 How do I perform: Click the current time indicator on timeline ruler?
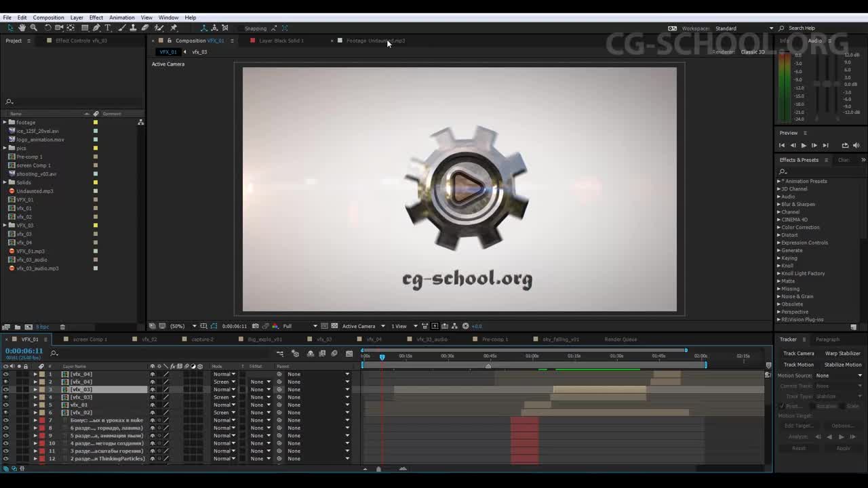(x=382, y=357)
